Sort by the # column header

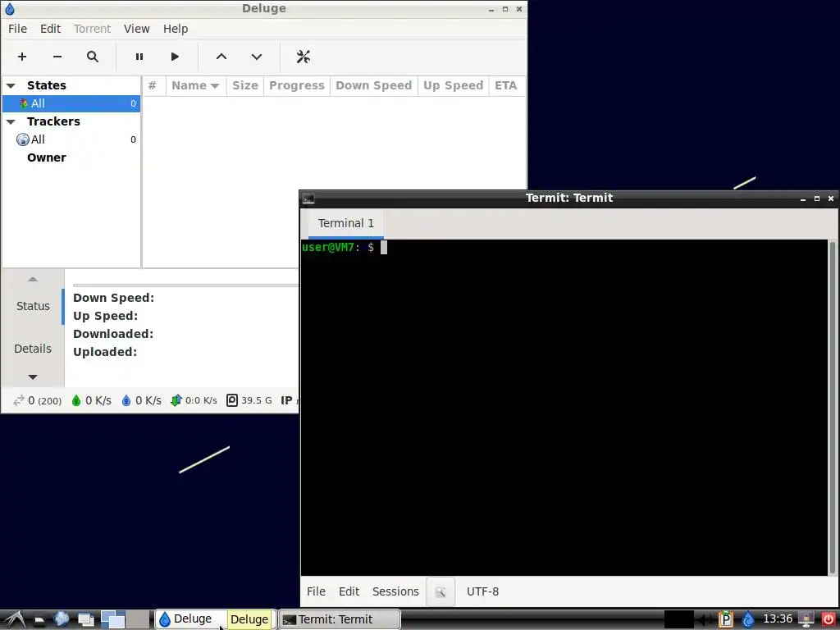coord(153,85)
